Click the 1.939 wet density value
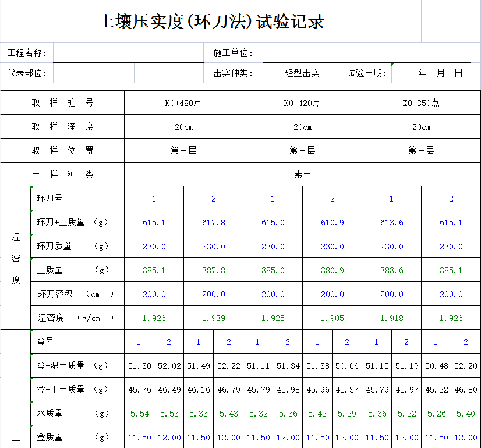Viewport: 481px width, 448px height. 213,318
